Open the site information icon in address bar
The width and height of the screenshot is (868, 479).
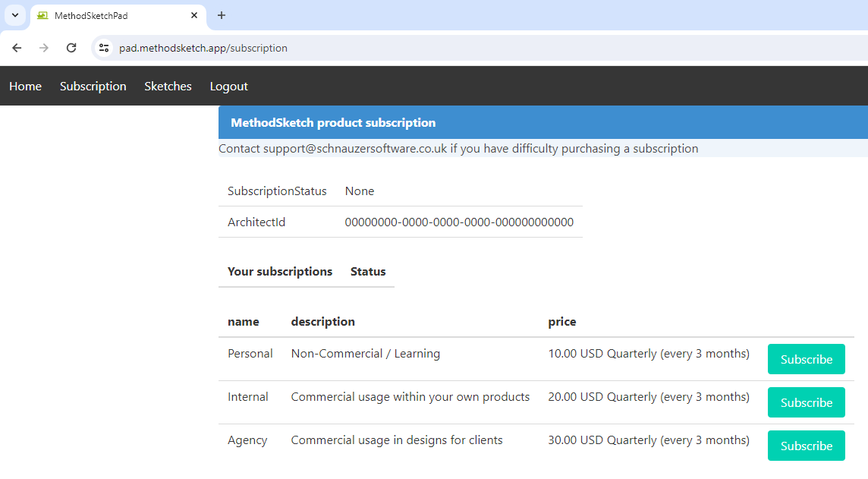(103, 48)
